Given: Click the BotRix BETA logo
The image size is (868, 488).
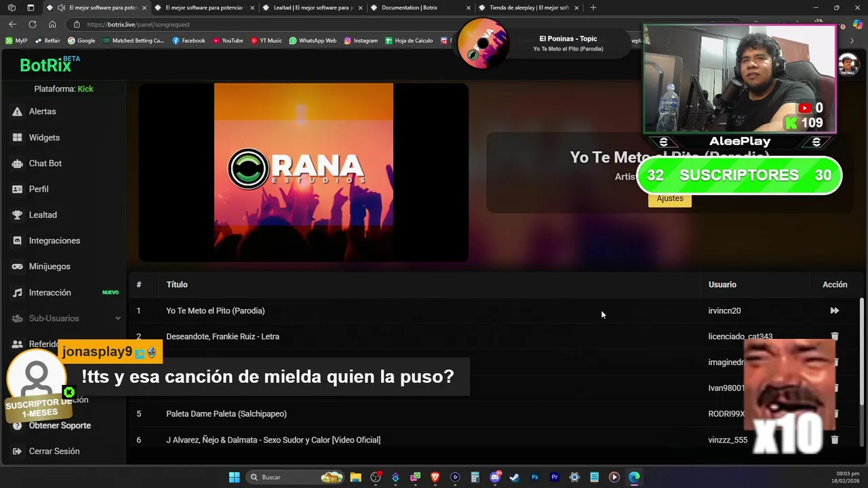Looking at the screenshot, I should [50, 64].
